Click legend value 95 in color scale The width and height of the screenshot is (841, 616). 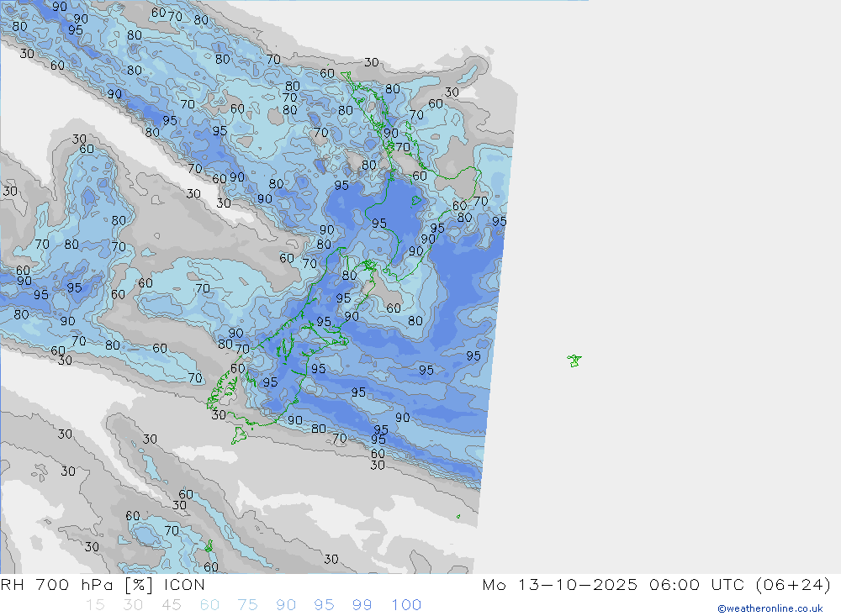point(324,605)
